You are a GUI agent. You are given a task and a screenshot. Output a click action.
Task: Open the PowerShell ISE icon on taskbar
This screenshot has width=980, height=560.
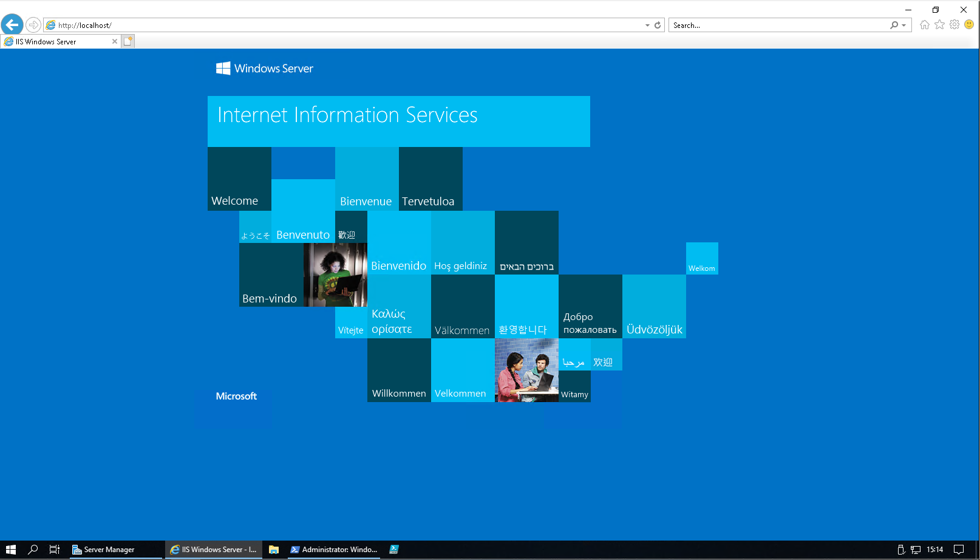(x=394, y=550)
